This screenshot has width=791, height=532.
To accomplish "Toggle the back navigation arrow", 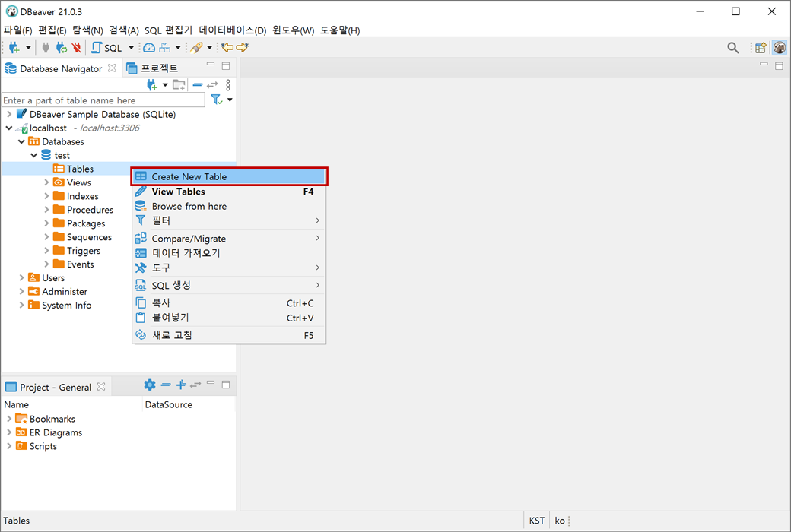I will point(226,47).
